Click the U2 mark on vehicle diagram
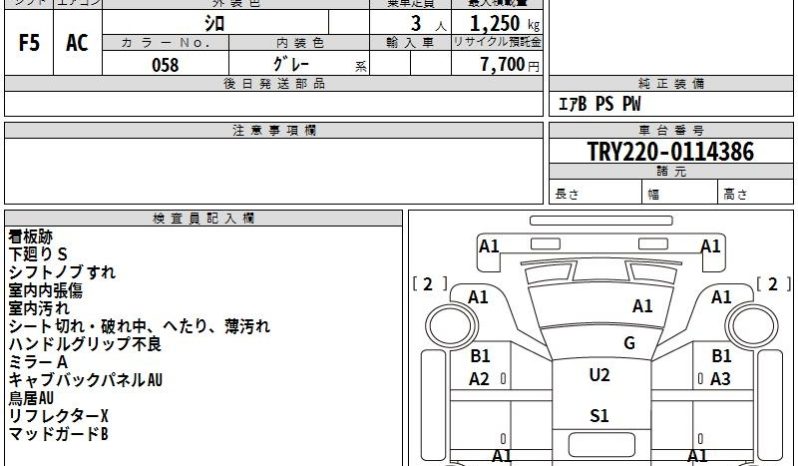Image resolution: width=798 pixels, height=466 pixels. (x=599, y=375)
